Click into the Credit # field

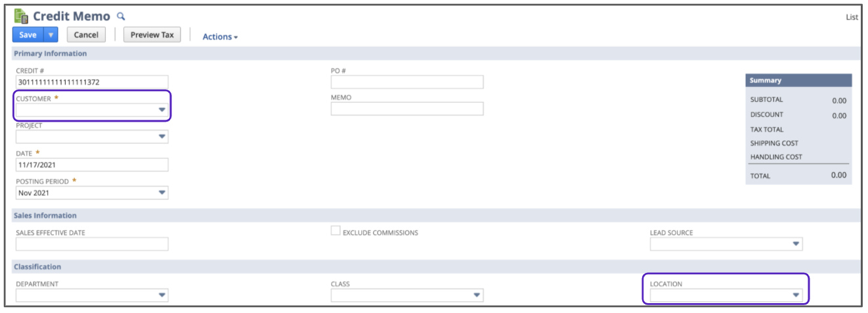[x=92, y=82]
